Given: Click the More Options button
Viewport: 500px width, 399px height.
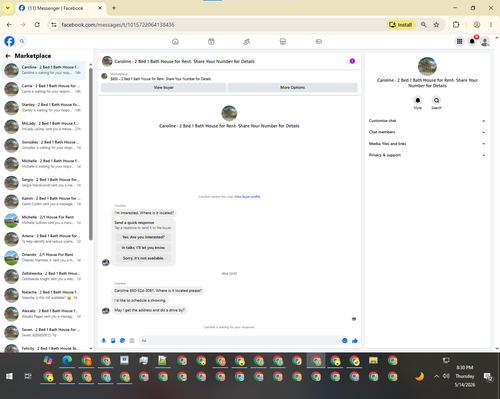Looking at the screenshot, I should click(292, 87).
